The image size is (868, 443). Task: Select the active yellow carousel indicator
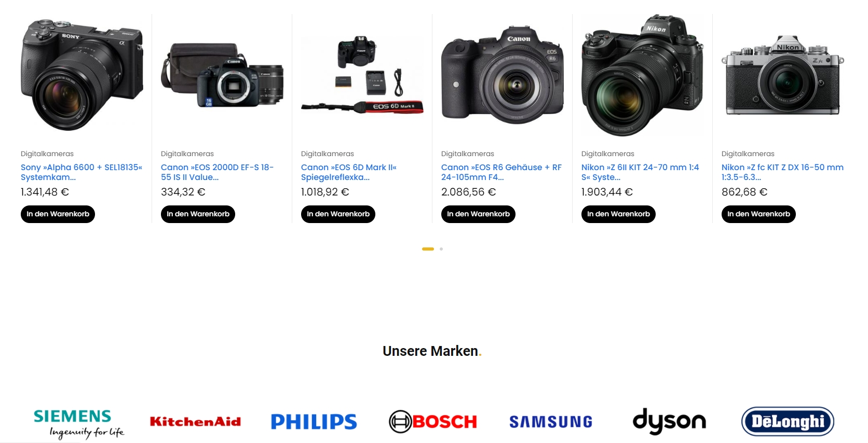point(428,249)
